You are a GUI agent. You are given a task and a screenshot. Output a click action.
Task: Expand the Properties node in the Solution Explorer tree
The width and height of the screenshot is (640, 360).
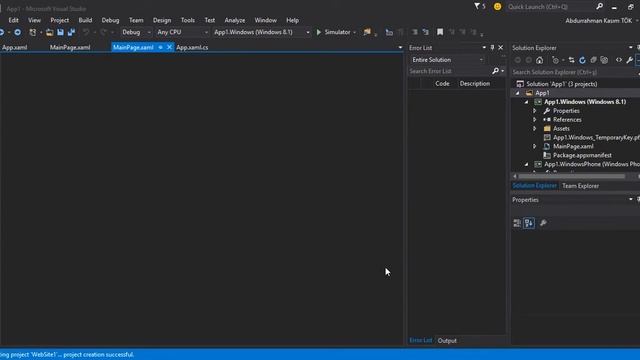(535, 111)
